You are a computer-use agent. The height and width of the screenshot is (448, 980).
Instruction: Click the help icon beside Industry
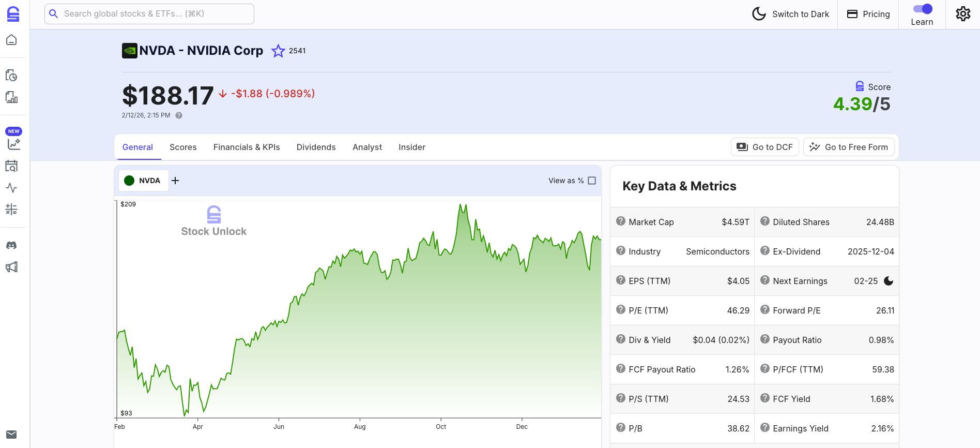tap(621, 251)
